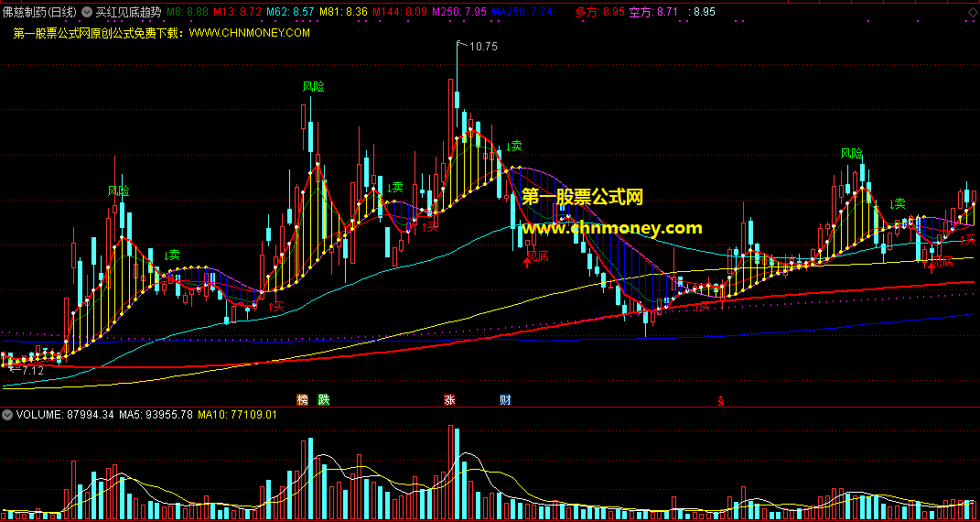This screenshot has width=980, height=522.
Task: Select the 买红见底趋势 indicator name
Action: tap(128, 12)
